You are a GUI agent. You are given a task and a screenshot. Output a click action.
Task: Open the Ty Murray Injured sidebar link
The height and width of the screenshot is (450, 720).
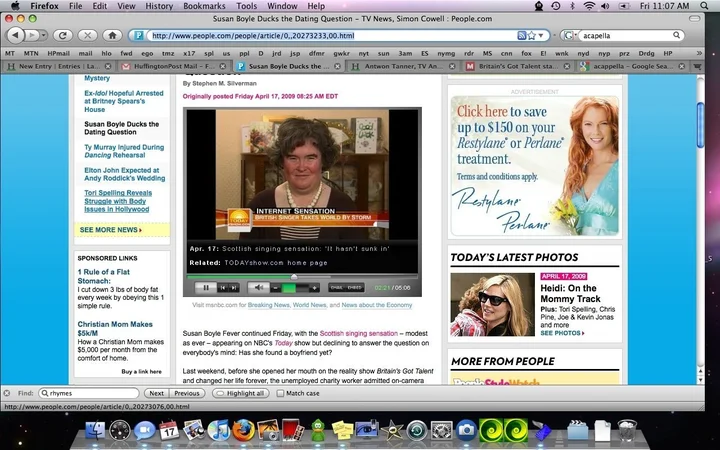point(124,151)
